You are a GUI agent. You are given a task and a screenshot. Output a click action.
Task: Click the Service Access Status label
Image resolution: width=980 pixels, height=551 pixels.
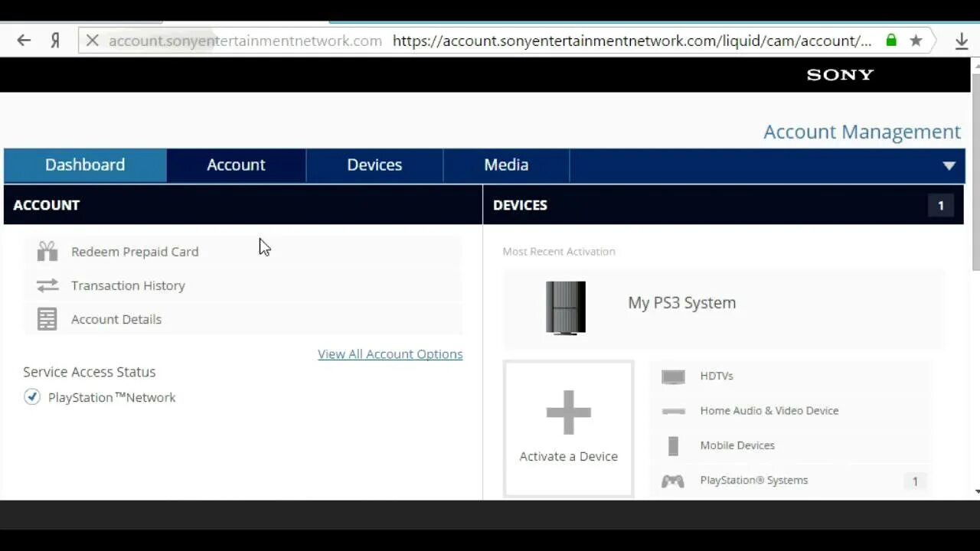(x=90, y=372)
